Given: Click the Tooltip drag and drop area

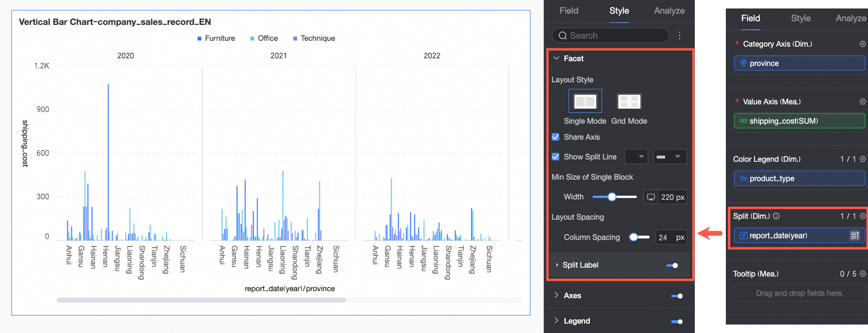Looking at the screenshot, I should pos(799,293).
